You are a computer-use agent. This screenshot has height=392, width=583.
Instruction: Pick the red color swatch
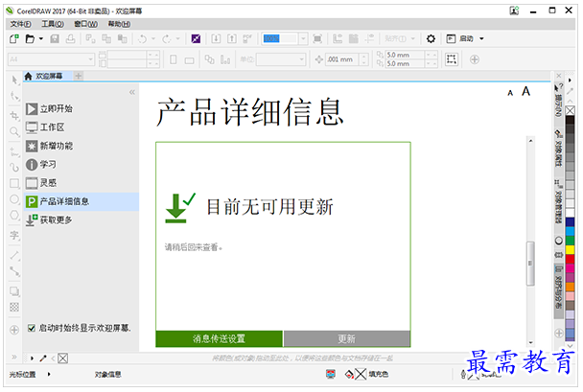pos(570,259)
